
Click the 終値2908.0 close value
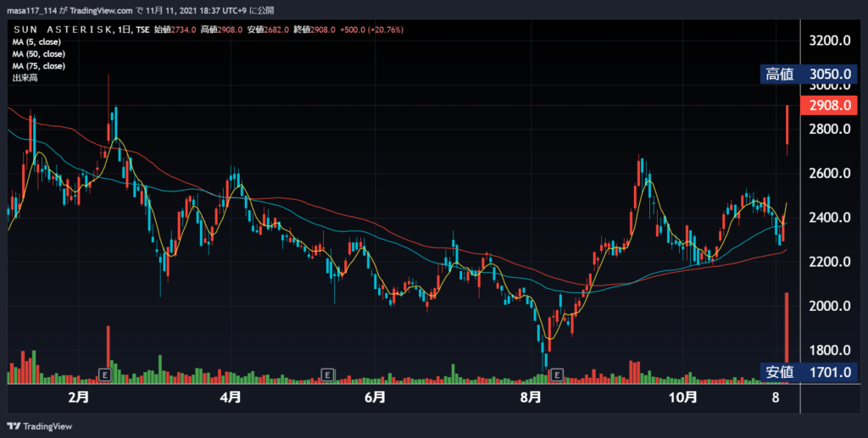coord(314,30)
